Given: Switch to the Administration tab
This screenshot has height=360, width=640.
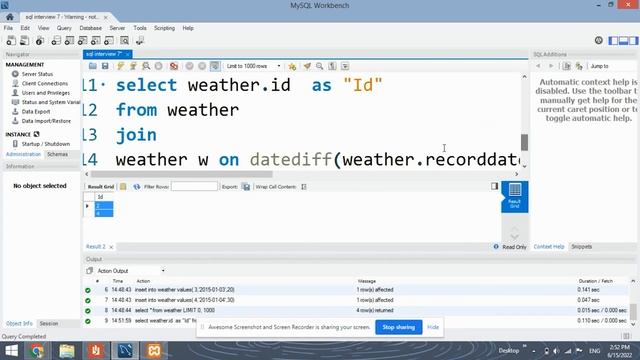Looking at the screenshot, I should click(23, 154).
